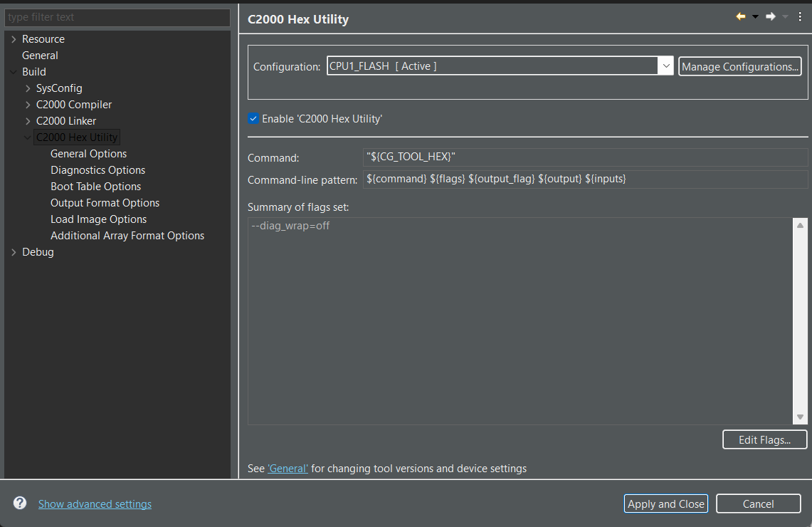Screen dimensions: 812x527
Task: Click scroll-up arrow of flags summary
Action: point(800,226)
